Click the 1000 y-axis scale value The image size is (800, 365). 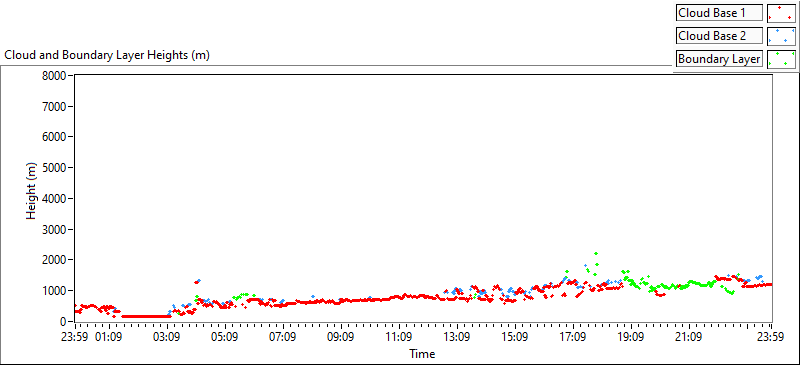coord(55,290)
